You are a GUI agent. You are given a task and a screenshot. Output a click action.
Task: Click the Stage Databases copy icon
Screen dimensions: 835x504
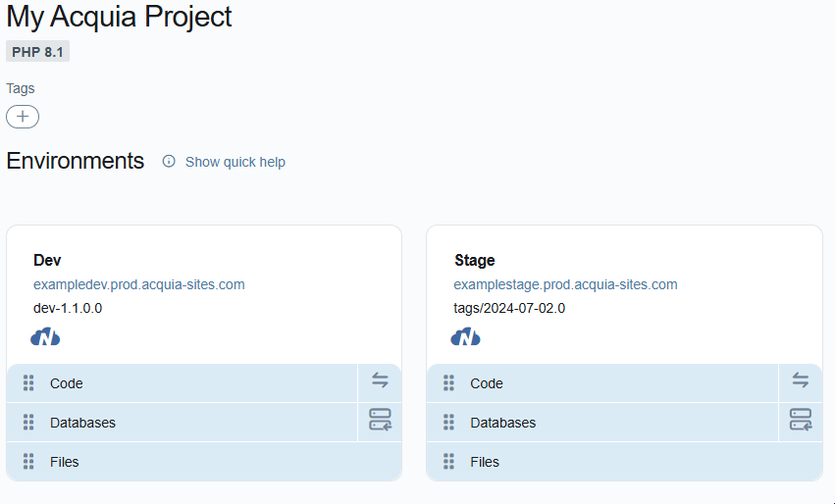point(801,420)
